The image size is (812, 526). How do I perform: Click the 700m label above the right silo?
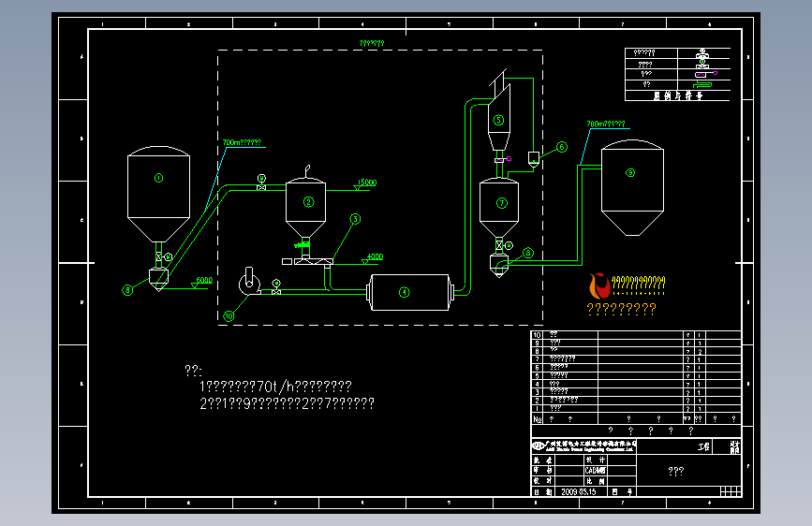[606, 124]
